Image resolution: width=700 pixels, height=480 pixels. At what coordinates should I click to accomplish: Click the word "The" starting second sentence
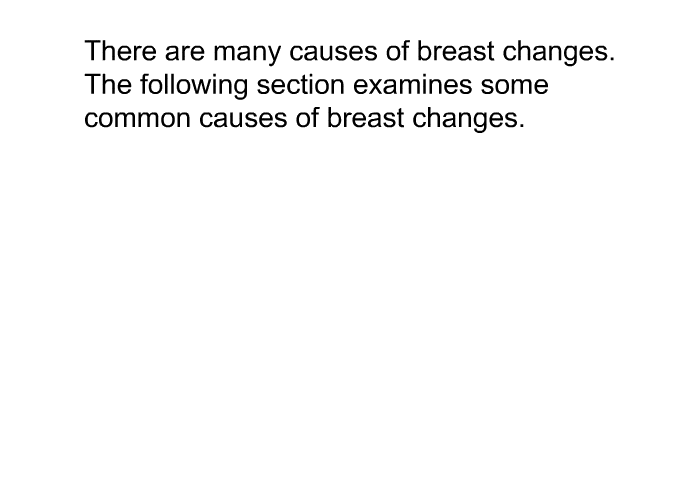click(x=108, y=84)
